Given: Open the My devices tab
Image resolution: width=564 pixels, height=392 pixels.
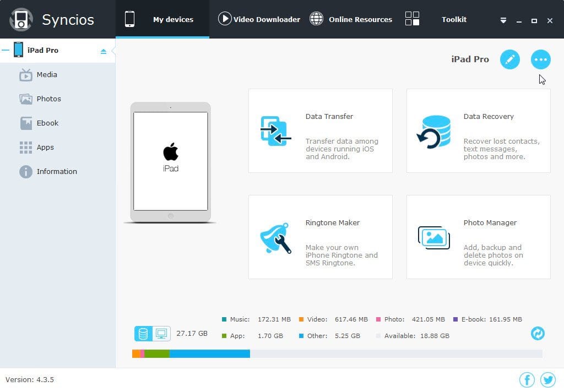Looking at the screenshot, I should point(162,19).
